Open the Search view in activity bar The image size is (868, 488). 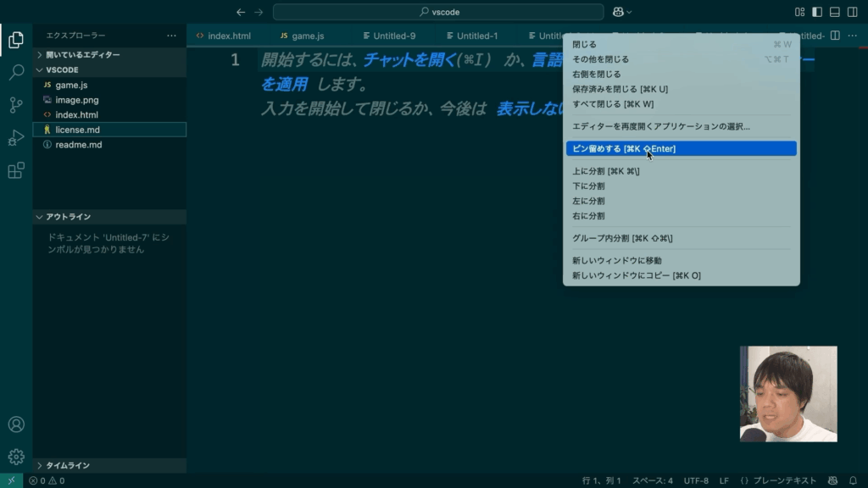pos(16,72)
